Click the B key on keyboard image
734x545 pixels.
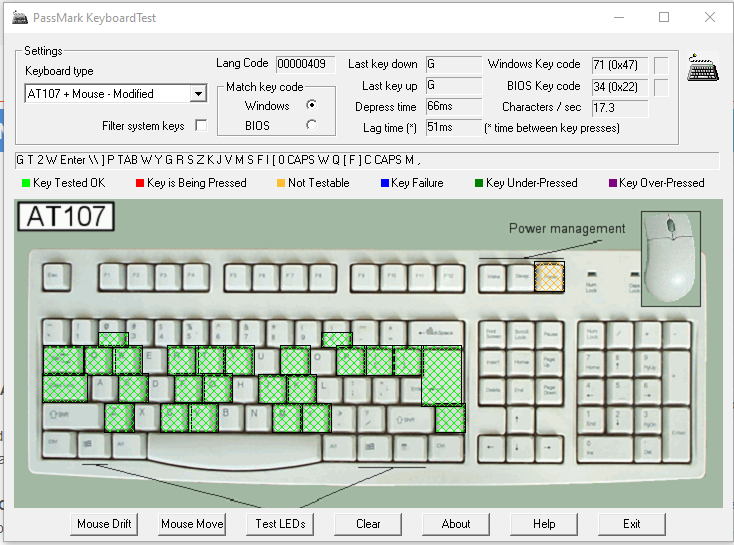click(230, 417)
